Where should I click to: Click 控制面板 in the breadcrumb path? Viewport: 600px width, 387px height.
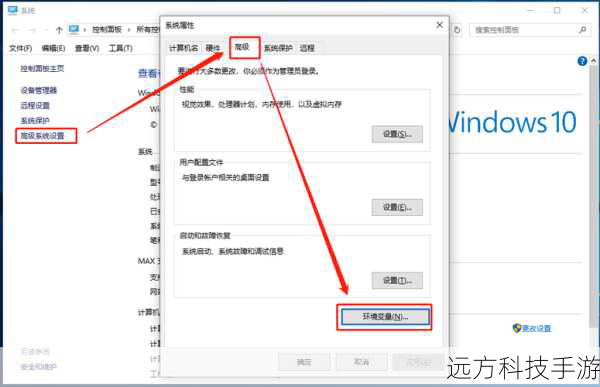107,29
